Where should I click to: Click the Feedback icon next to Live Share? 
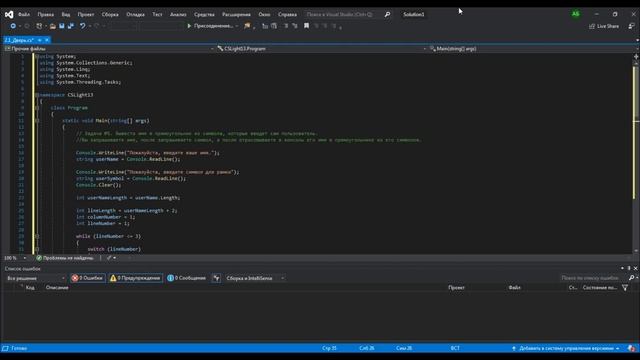tap(631, 26)
